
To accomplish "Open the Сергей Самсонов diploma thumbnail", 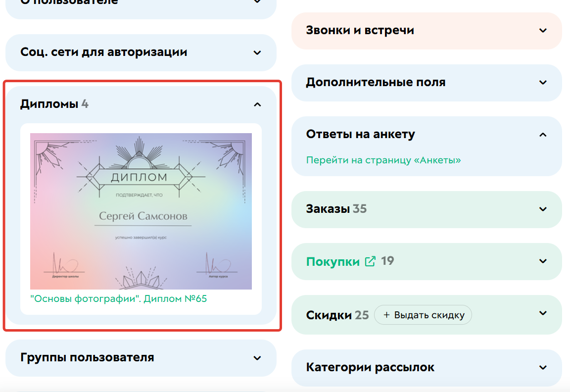I will point(141,211).
